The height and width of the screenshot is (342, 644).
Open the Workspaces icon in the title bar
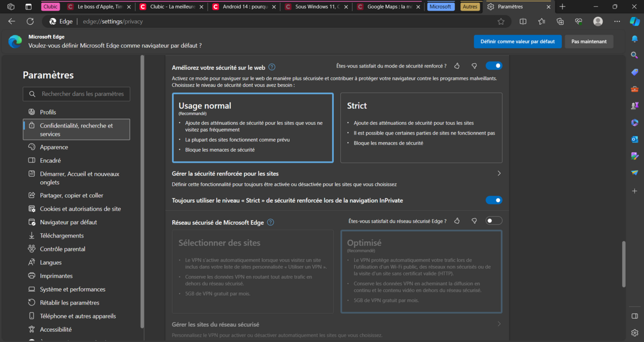[x=11, y=7]
